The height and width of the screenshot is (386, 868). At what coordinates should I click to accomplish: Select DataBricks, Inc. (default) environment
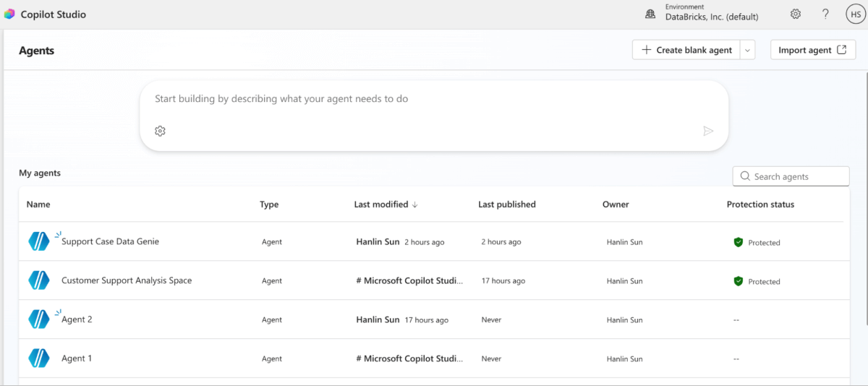click(x=712, y=17)
